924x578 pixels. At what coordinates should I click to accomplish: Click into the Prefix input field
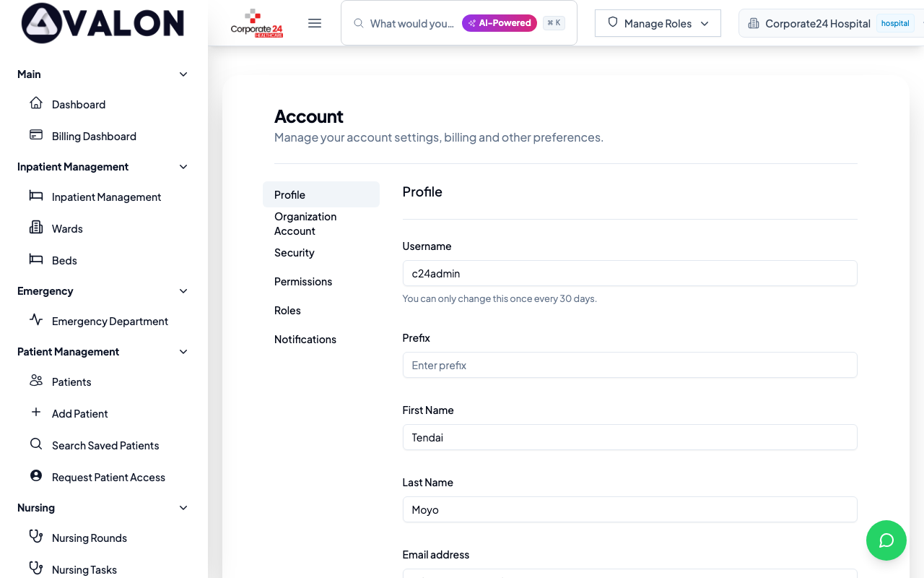tap(629, 366)
